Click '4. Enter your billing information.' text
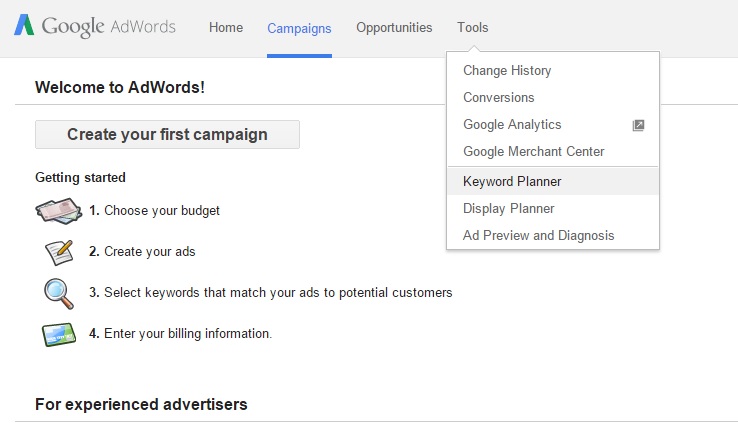This screenshot has height=423, width=738. [181, 334]
